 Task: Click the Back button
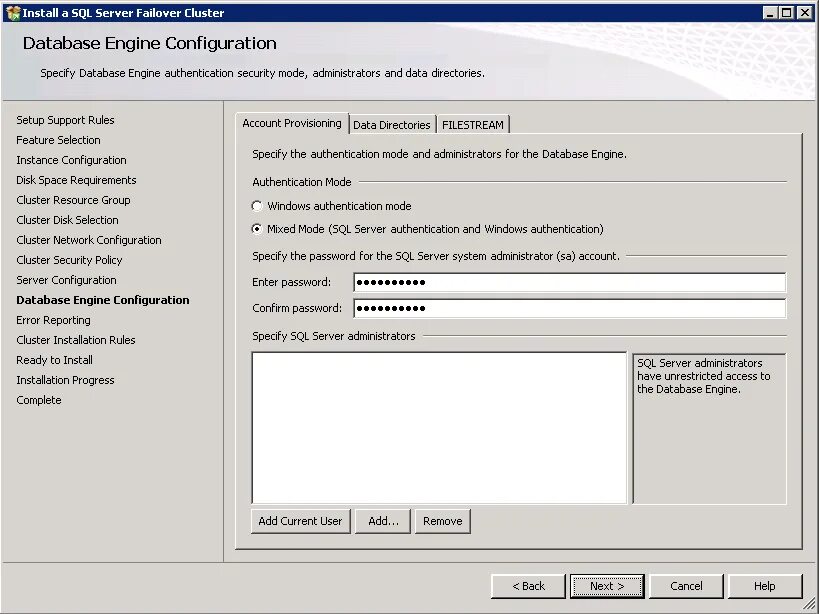click(x=527, y=586)
